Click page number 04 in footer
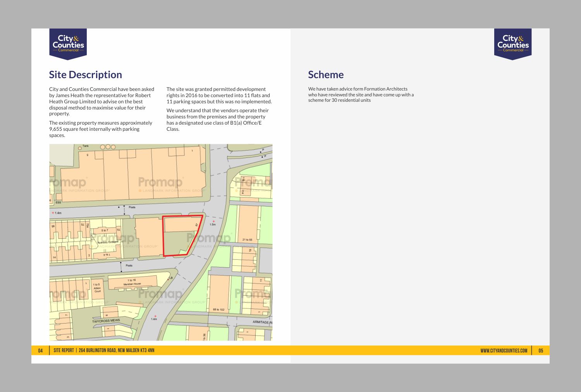The width and height of the screenshot is (581, 392). click(x=40, y=351)
